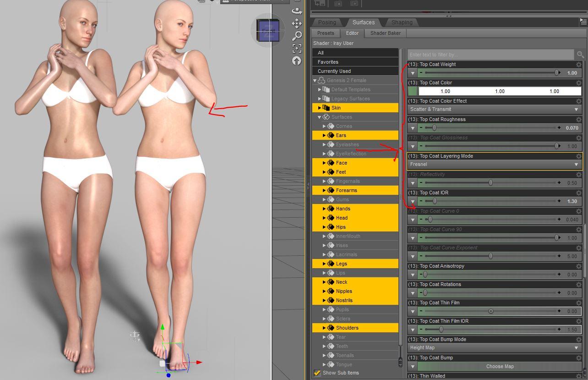Open Top Coat IOR gear settings

coord(579,193)
